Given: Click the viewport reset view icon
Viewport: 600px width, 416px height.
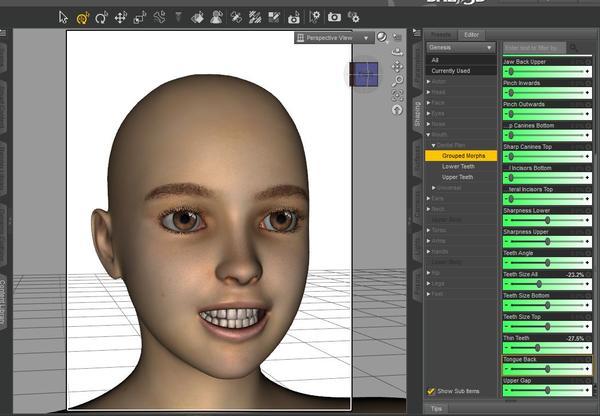Looking at the screenshot, I should 397,110.
